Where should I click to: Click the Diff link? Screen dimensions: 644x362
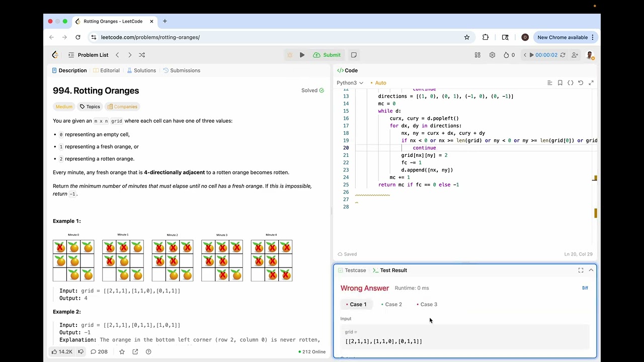tap(585, 288)
